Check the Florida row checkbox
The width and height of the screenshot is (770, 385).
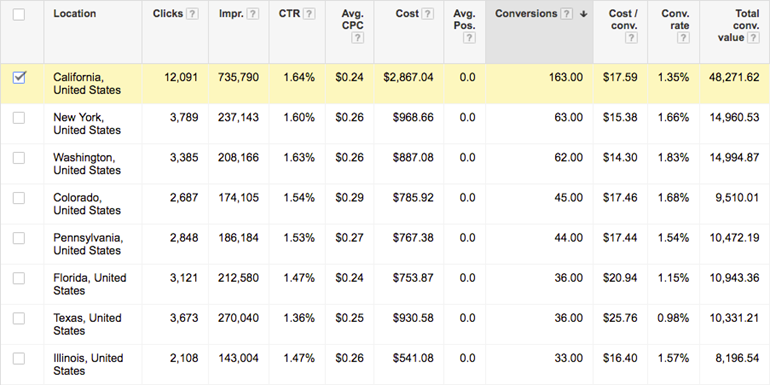[x=19, y=278]
